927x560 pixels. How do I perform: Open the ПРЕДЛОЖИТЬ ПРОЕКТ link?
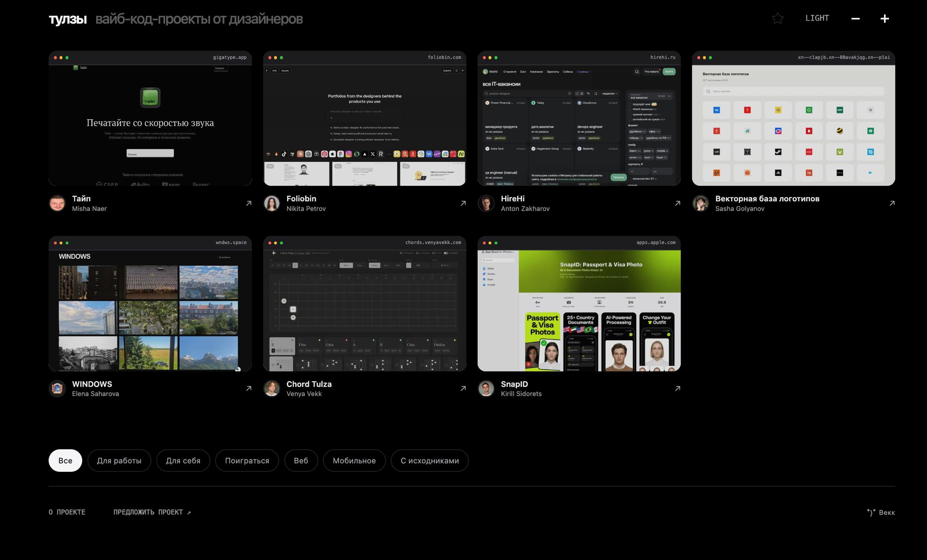coord(152,512)
